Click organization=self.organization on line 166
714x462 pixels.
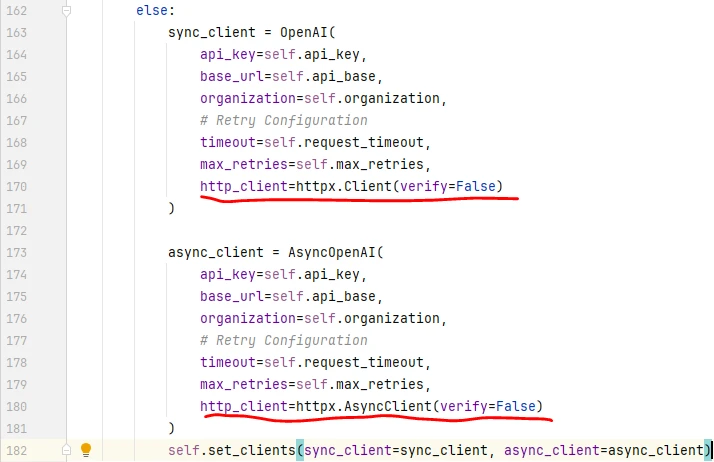coord(320,99)
